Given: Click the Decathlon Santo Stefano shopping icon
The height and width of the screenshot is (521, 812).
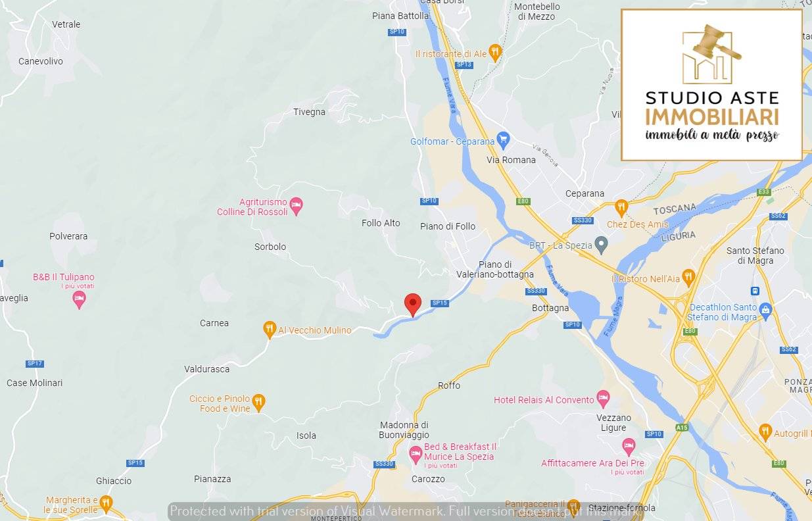Looking at the screenshot, I should click(x=765, y=309).
